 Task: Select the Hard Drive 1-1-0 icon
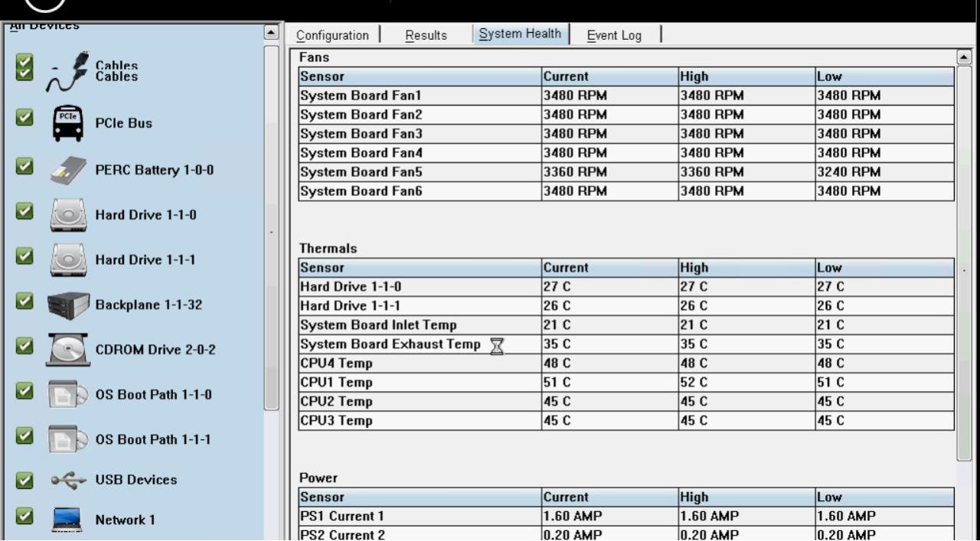pyautogui.click(x=67, y=215)
